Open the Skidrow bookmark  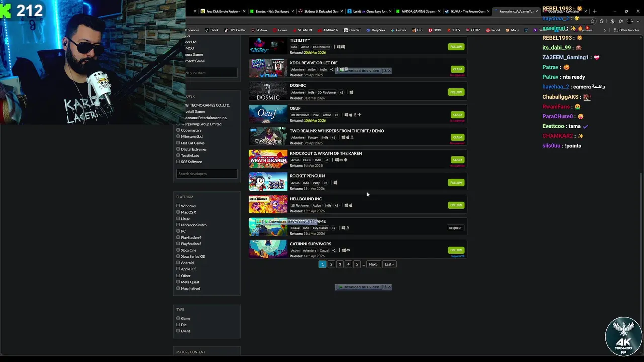pos(259,30)
